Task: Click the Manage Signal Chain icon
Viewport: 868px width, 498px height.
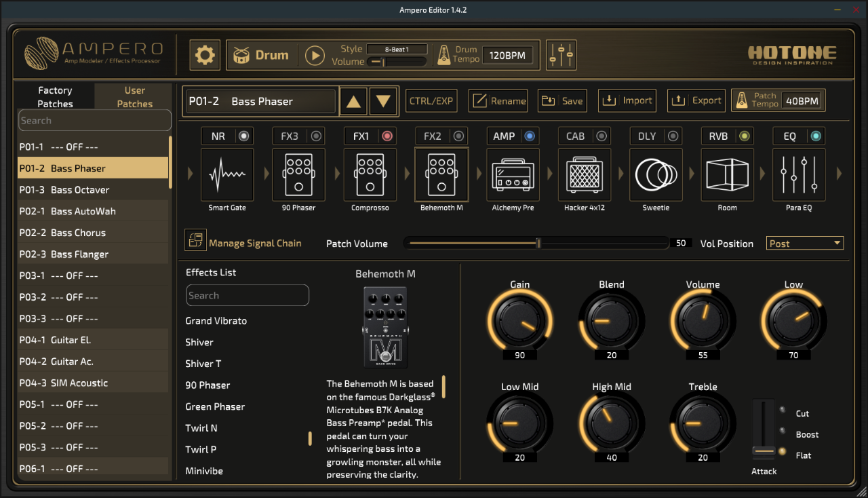Action: click(195, 240)
